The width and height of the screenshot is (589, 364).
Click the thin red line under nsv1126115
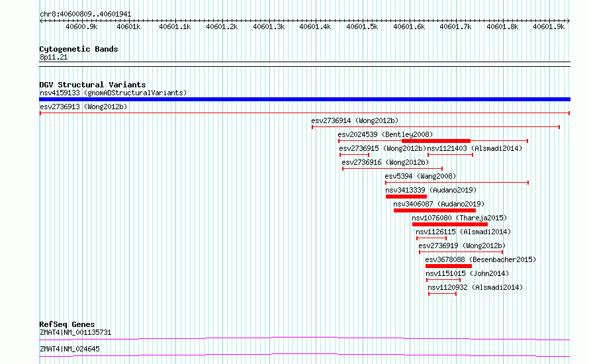pyautogui.click(x=431, y=238)
